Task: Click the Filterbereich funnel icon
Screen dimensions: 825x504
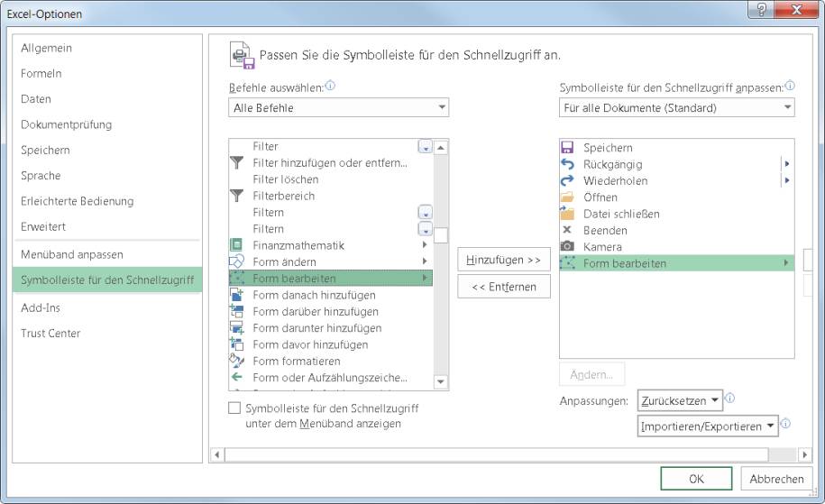Action: [236, 196]
